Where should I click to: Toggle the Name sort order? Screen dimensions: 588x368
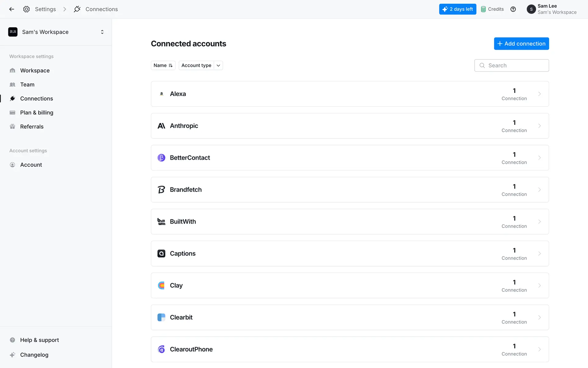163,65
